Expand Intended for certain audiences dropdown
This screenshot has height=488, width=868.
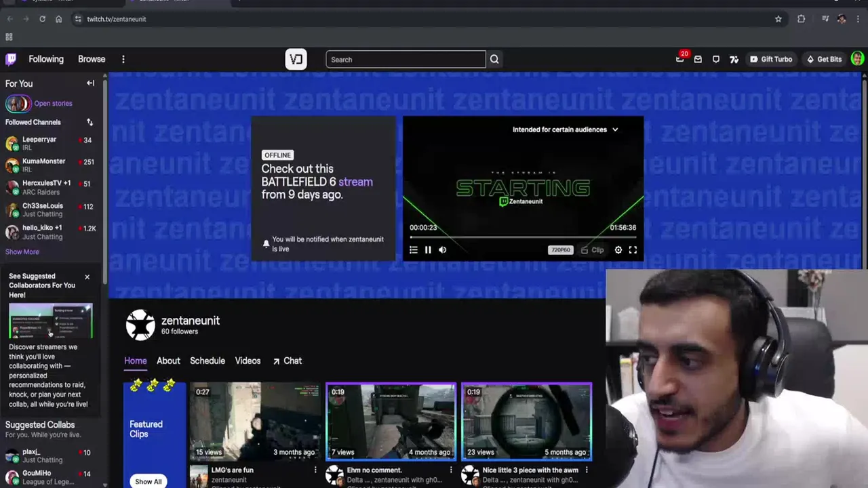click(566, 129)
